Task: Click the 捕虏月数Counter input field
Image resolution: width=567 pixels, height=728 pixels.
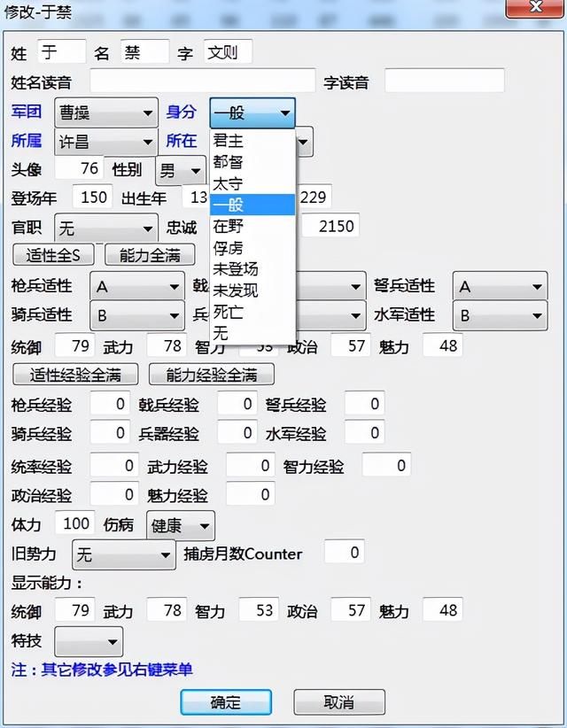Action: point(344,552)
